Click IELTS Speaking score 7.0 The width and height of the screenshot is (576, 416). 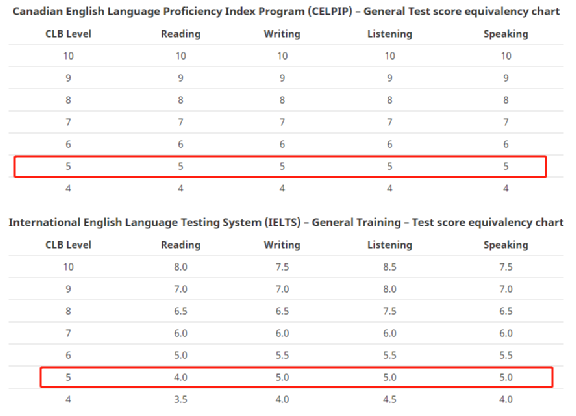point(506,289)
